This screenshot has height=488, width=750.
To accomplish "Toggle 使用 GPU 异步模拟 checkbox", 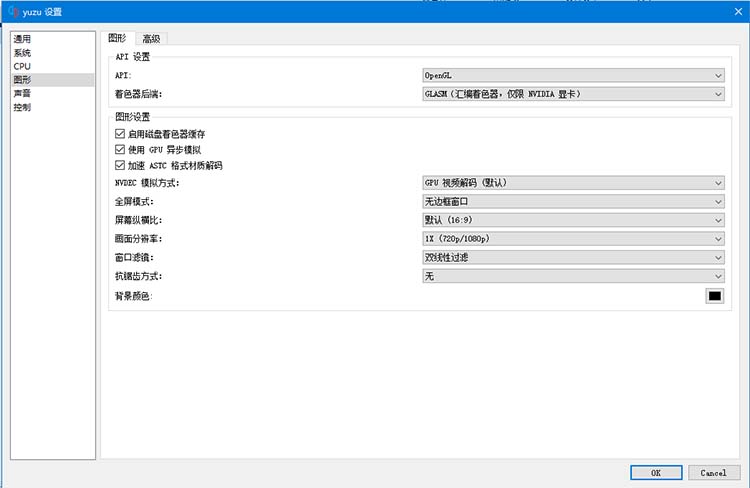I will [x=120, y=149].
